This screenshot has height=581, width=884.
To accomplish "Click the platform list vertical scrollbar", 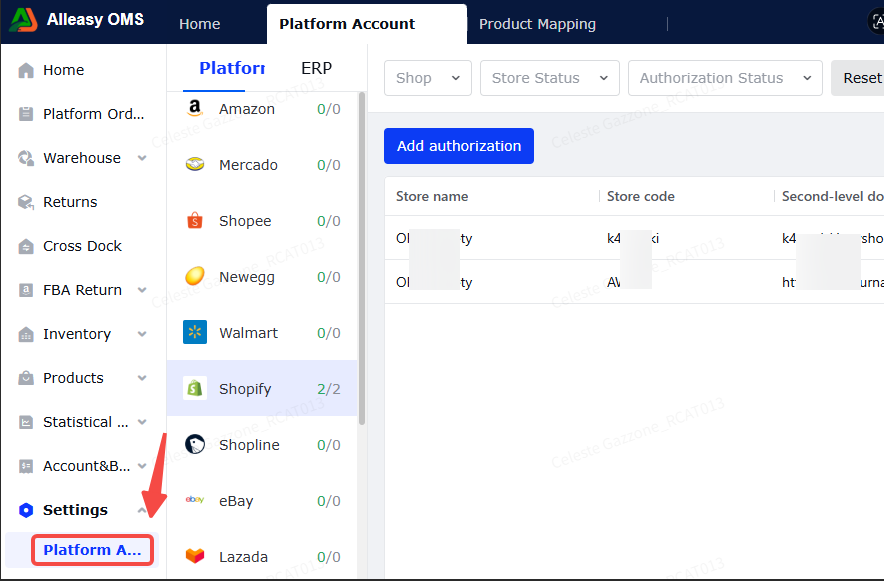I will [362, 259].
